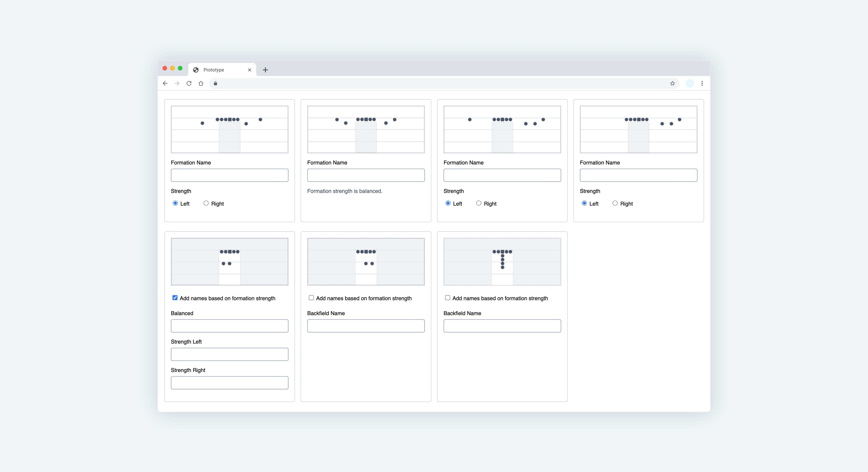Click the first formation diagram thumbnail
Screen dimensions: 868x472
pyautogui.click(x=229, y=130)
